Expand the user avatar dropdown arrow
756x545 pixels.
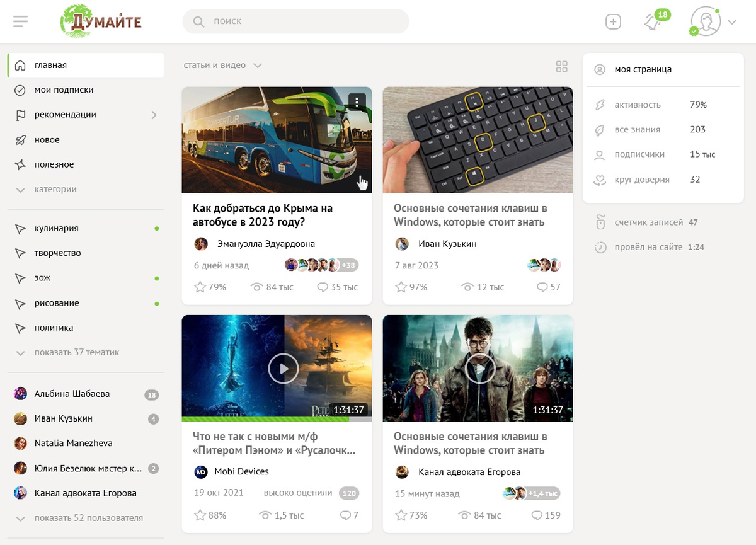(x=731, y=22)
